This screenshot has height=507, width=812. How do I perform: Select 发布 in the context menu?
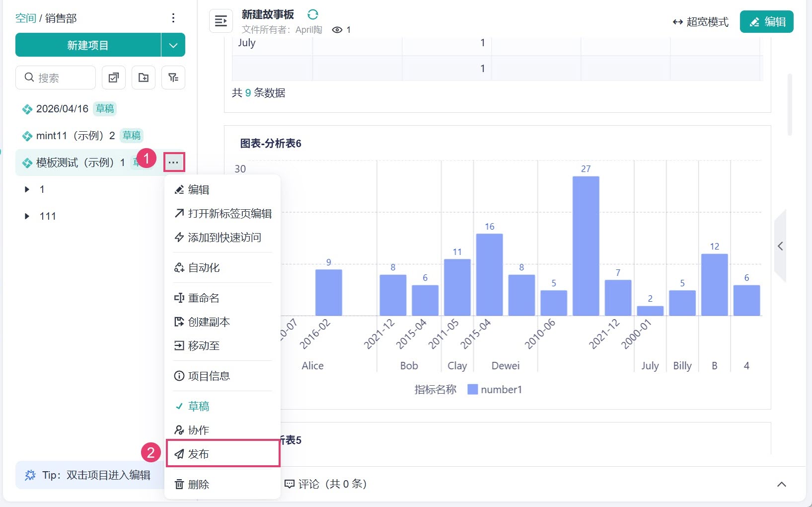coord(223,453)
